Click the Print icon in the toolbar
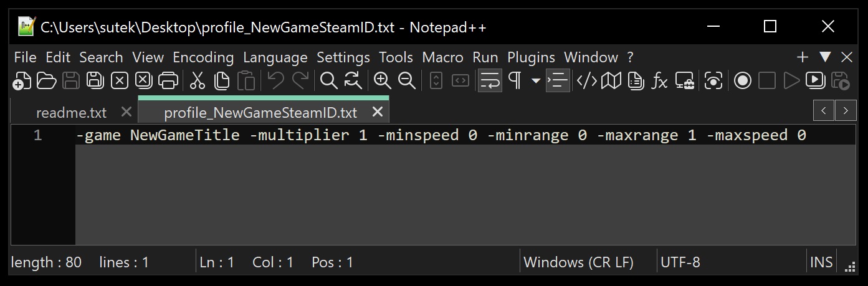 tap(168, 80)
